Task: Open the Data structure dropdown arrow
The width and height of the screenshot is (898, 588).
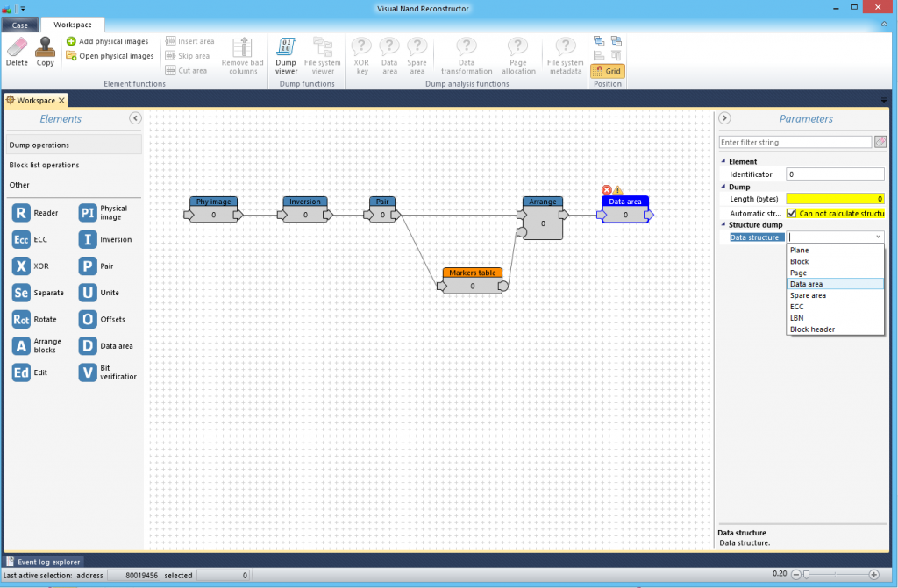Action: coord(878,237)
